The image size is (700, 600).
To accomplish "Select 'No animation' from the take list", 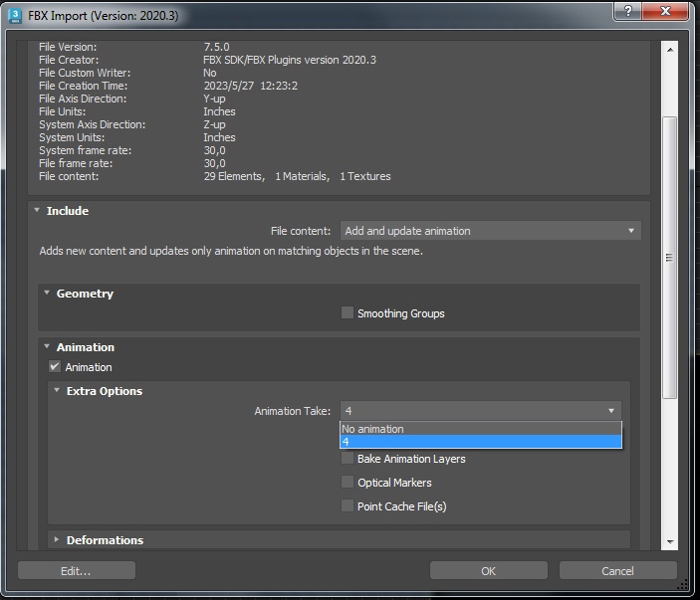I will [481, 429].
